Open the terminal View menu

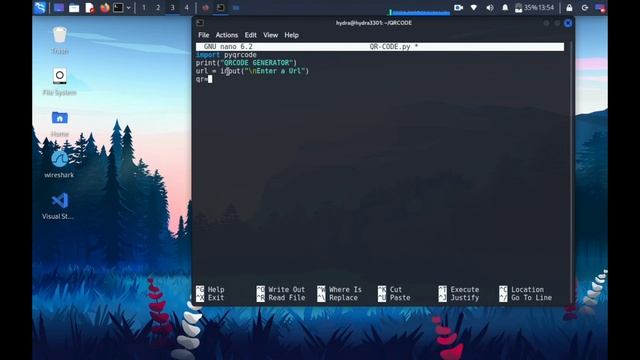click(x=270, y=35)
